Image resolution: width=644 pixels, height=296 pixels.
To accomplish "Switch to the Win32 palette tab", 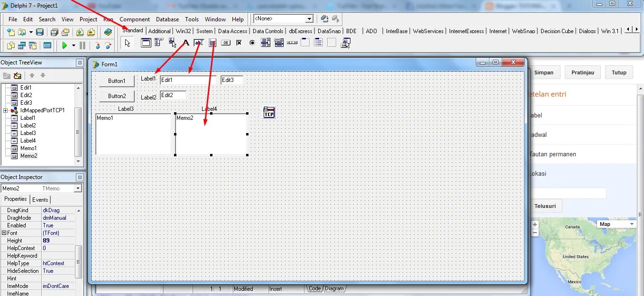I will pyautogui.click(x=184, y=31).
